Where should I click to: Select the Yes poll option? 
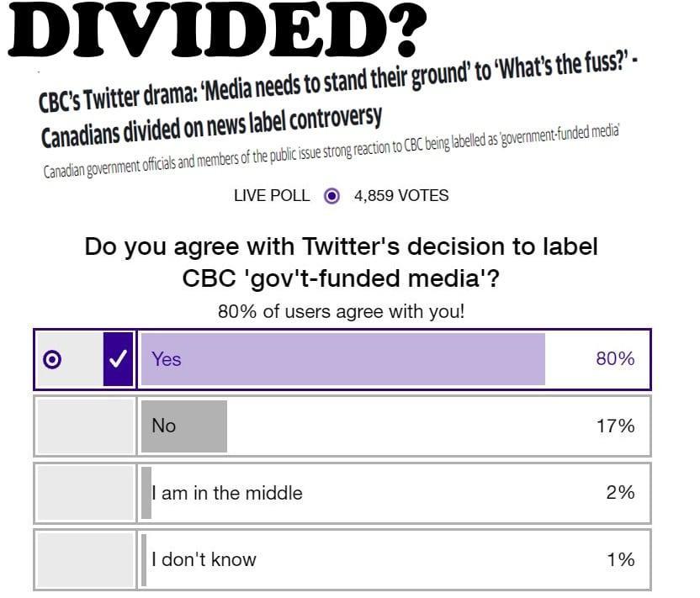coord(342,359)
